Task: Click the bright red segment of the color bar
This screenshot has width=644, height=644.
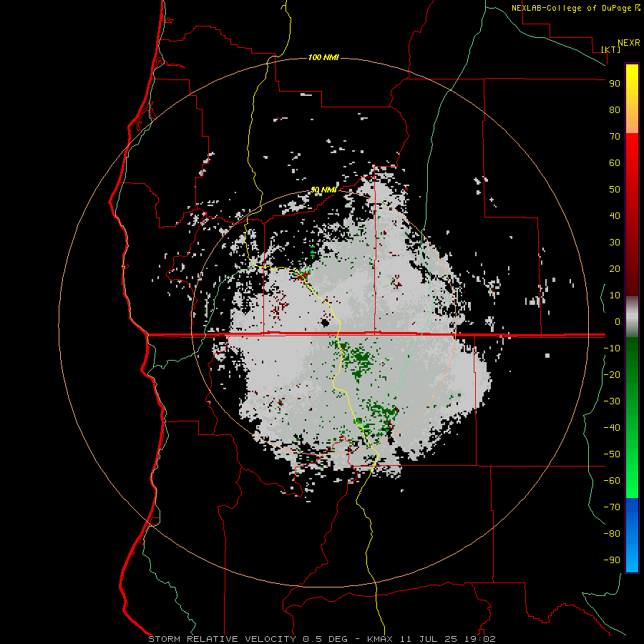Action: [632, 215]
